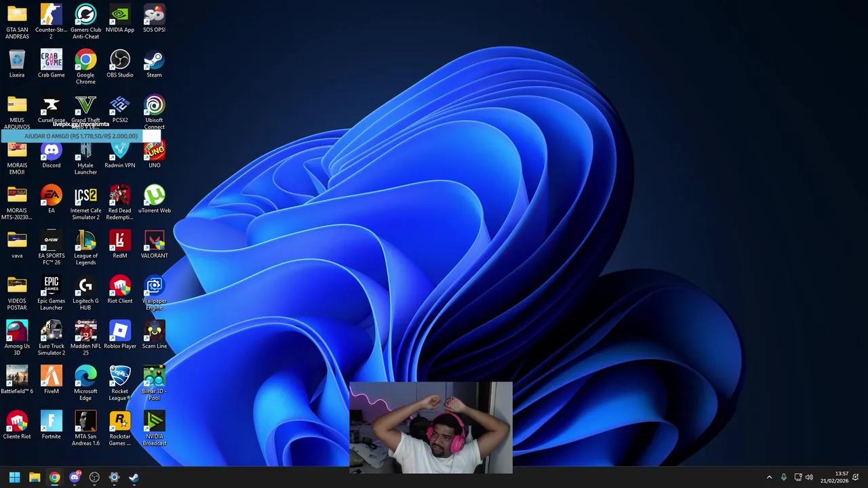
Task: Open Crab Game desktop shortcut
Action: click(51, 64)
